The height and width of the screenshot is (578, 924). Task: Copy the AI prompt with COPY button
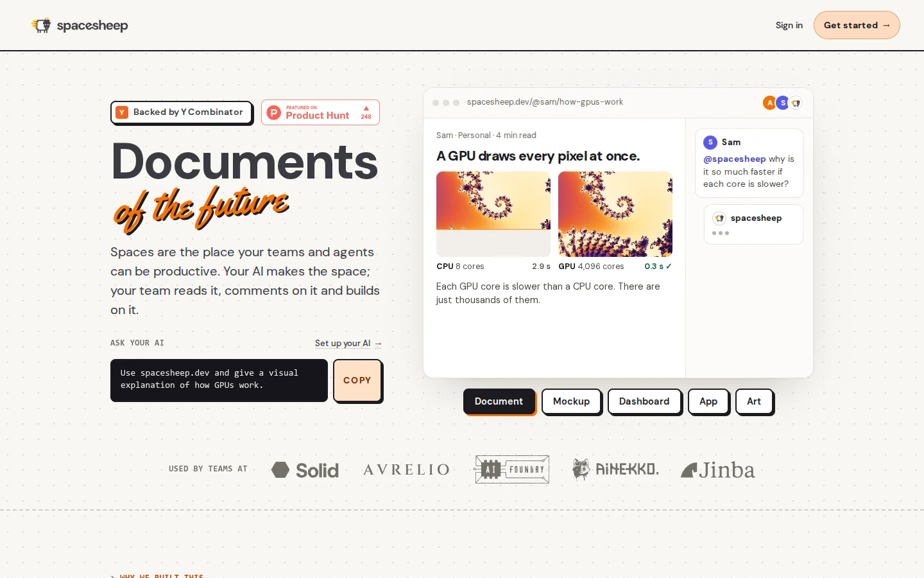[357, 380]
